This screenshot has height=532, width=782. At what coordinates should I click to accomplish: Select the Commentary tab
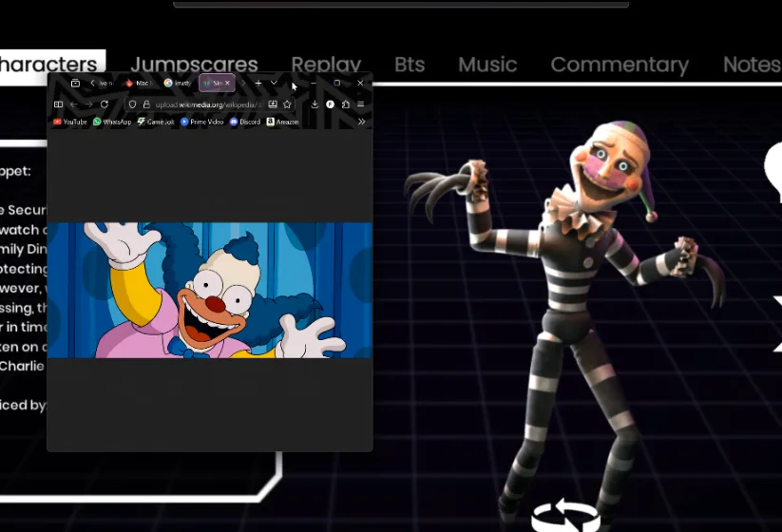(620, 65)
